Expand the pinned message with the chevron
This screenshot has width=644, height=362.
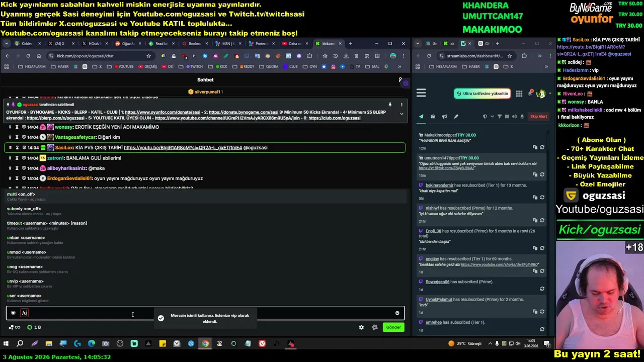click(x=401, y=114)
